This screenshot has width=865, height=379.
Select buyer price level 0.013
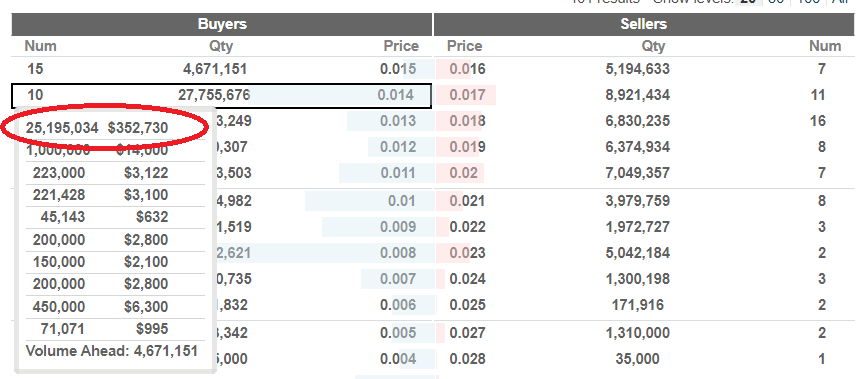click(x=398, y=121)
